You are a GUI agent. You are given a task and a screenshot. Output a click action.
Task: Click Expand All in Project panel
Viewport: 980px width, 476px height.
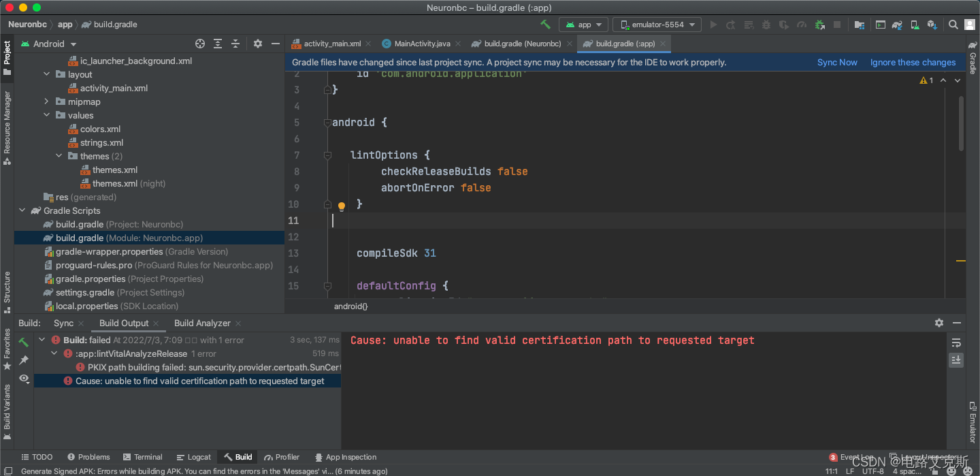[x=218, y=44]
